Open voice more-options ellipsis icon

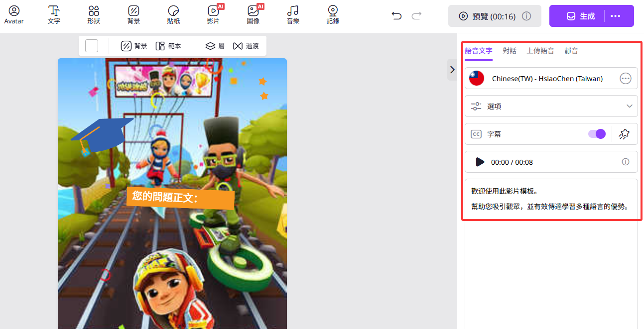coord(626,78)
